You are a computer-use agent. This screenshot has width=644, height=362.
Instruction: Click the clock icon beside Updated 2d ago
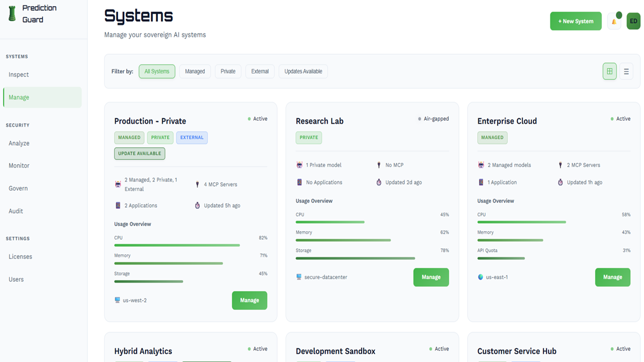(x=379, y=183)
